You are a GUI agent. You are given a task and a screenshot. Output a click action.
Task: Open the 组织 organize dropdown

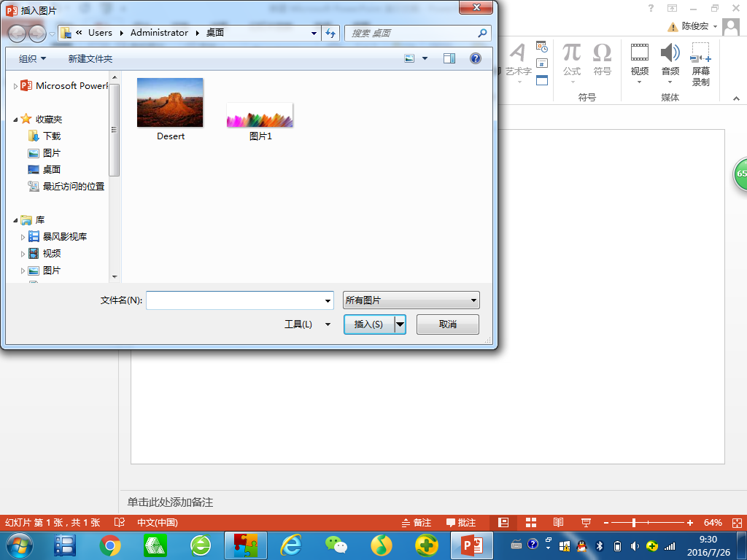[32, 58]
